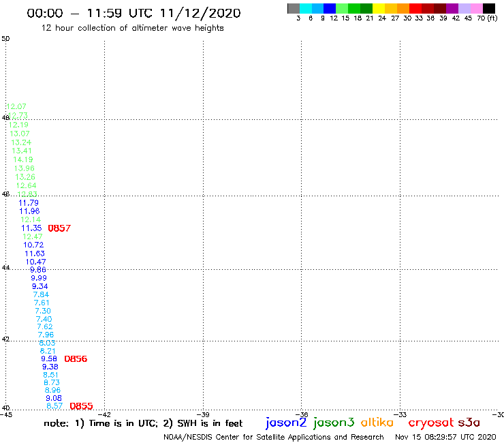Select the orange swatch in the color scale

[403, 8]
